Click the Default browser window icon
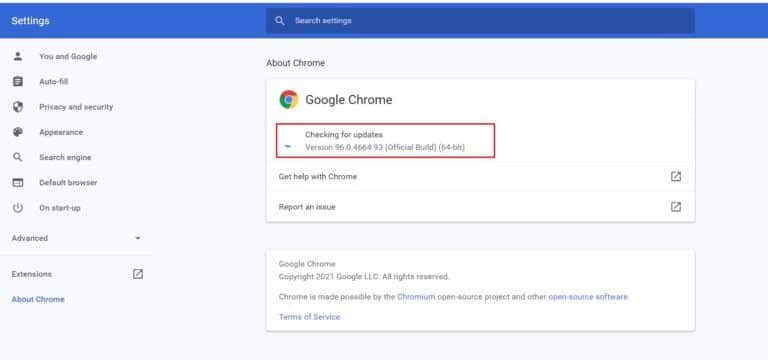Screen dimensions: 768x360 click(x=18, y=183)
